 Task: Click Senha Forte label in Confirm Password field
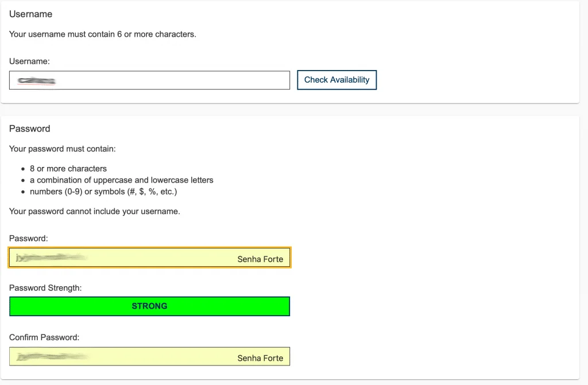point(260,358)
